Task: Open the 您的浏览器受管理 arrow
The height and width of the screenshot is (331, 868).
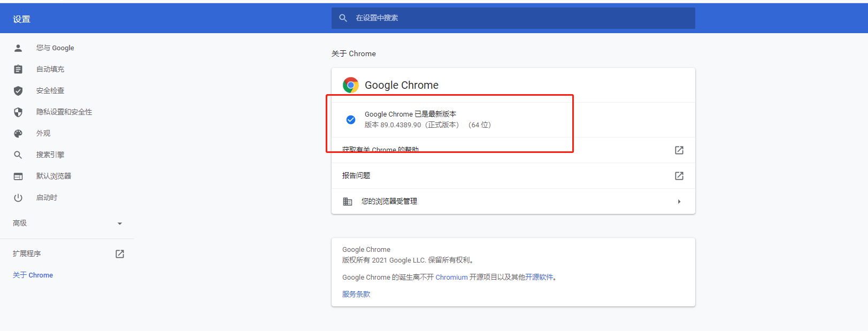Action: (679, 202)
